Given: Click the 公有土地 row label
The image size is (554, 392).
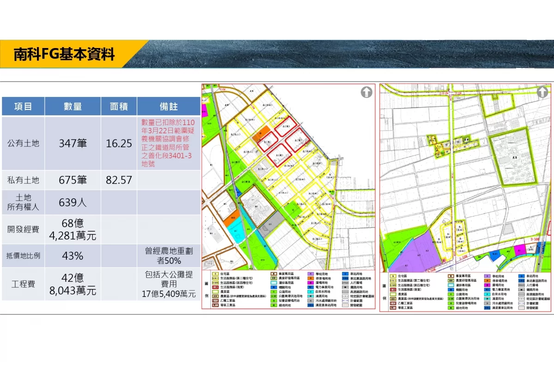Looking at the screenshot, I should 23,143.
